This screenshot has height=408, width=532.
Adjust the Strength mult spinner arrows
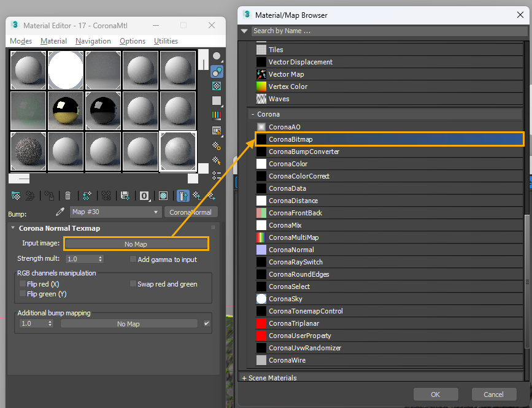click(101, 259)
